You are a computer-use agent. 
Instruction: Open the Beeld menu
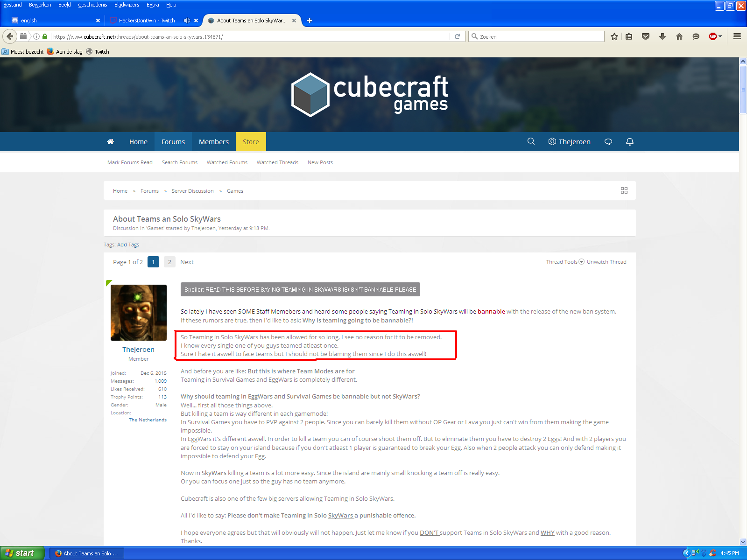[x=64, y=5]
